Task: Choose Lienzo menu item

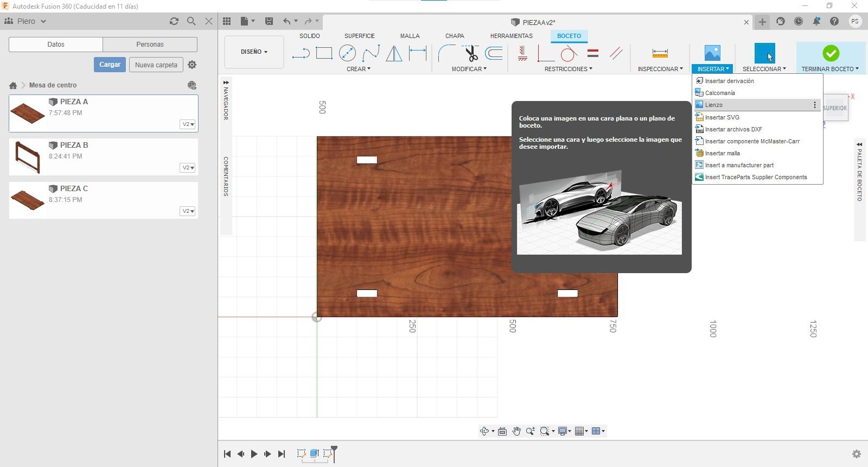Action: 757,105
